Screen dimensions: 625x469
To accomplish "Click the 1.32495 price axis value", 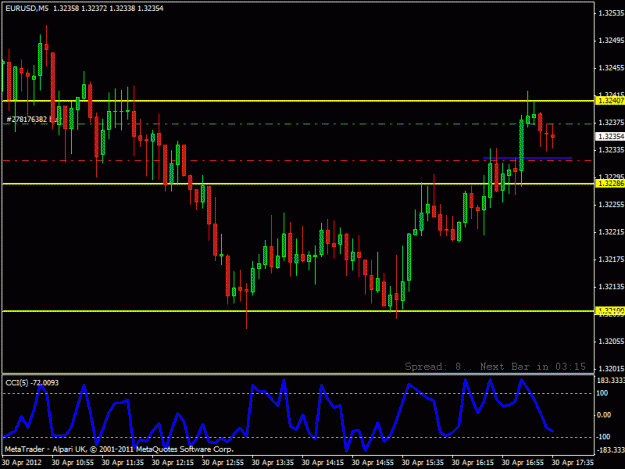I will (611, 40).
